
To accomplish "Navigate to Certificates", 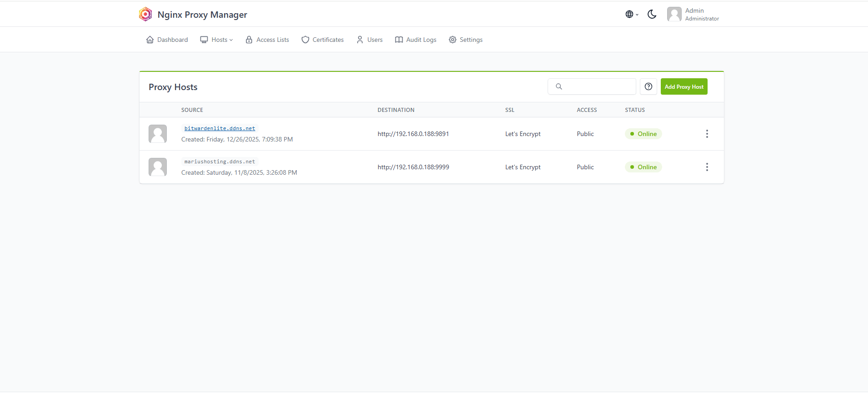I will pyautogui.click(x=323, y=40).
